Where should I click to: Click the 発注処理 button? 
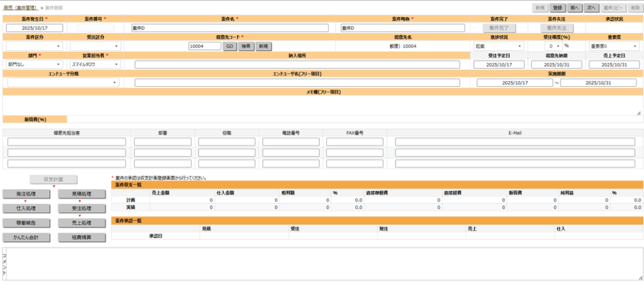26,194
